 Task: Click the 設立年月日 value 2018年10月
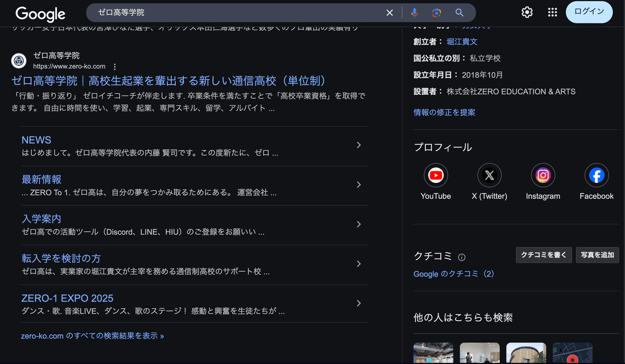(482, 75)
